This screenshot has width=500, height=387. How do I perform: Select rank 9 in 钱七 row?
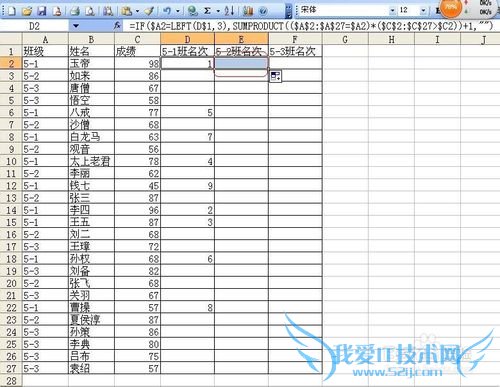pos(187,186)
